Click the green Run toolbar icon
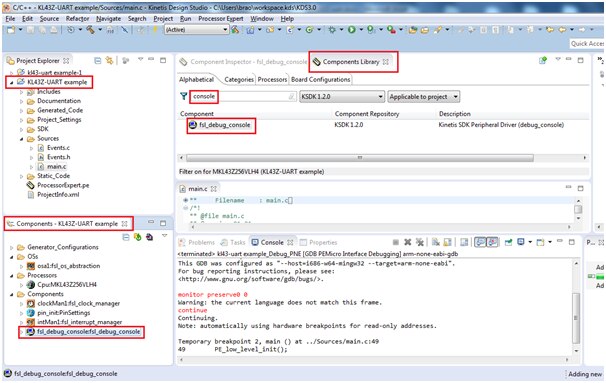Screen dimensions: 606x383 (x=352, y=30)
